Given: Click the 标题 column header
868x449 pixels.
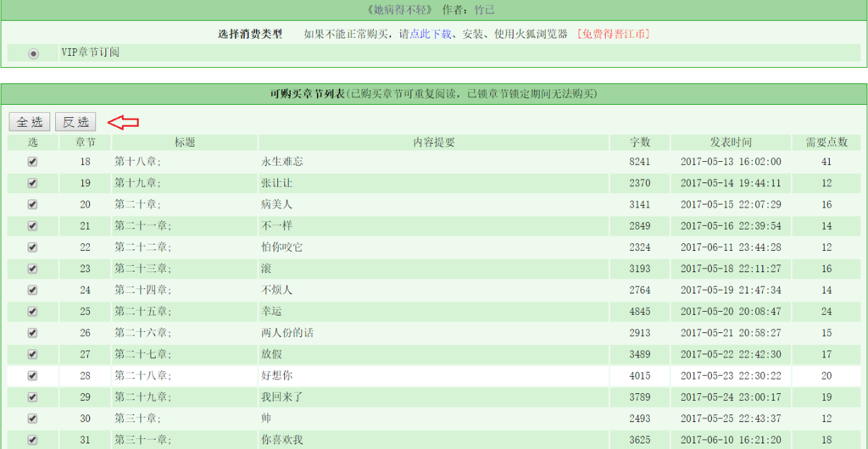Looking at the screenshot, I should (184, 142).
